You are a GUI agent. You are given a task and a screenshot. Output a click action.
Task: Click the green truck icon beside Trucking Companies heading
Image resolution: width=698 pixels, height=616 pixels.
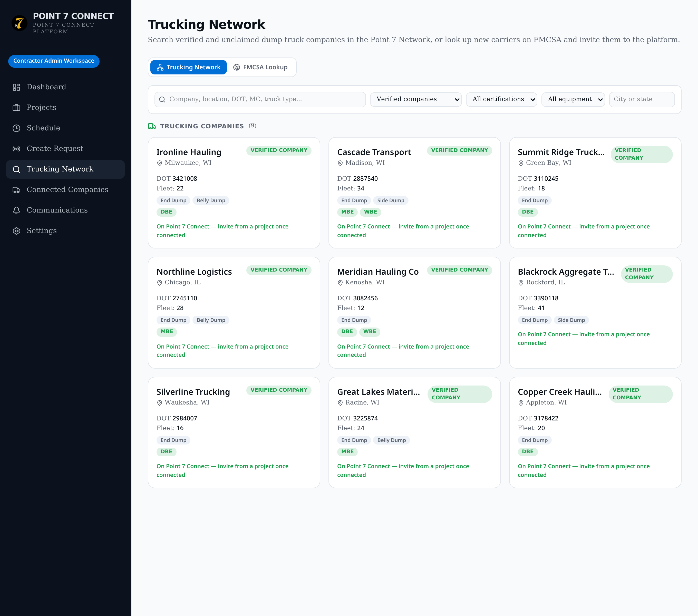tap(152, 126)
